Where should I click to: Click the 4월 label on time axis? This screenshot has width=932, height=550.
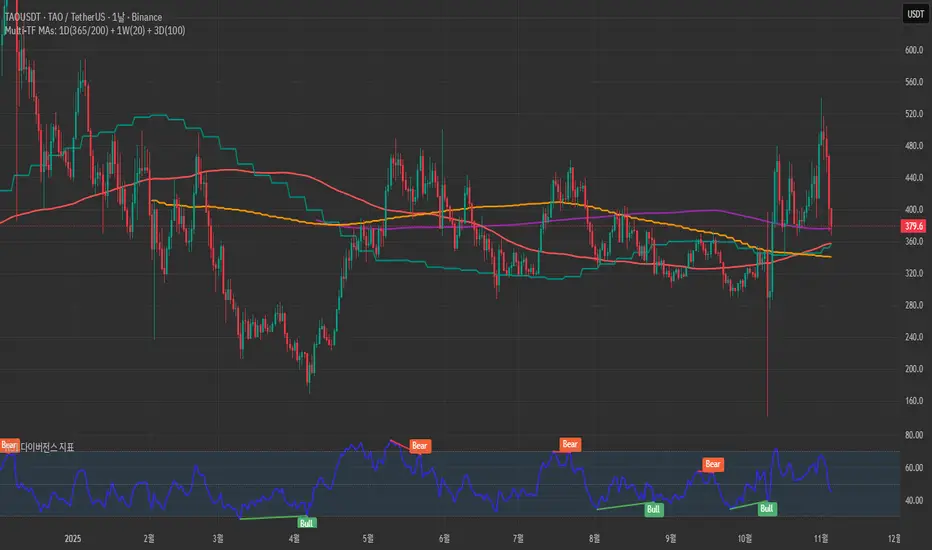(x=294, y=539)
